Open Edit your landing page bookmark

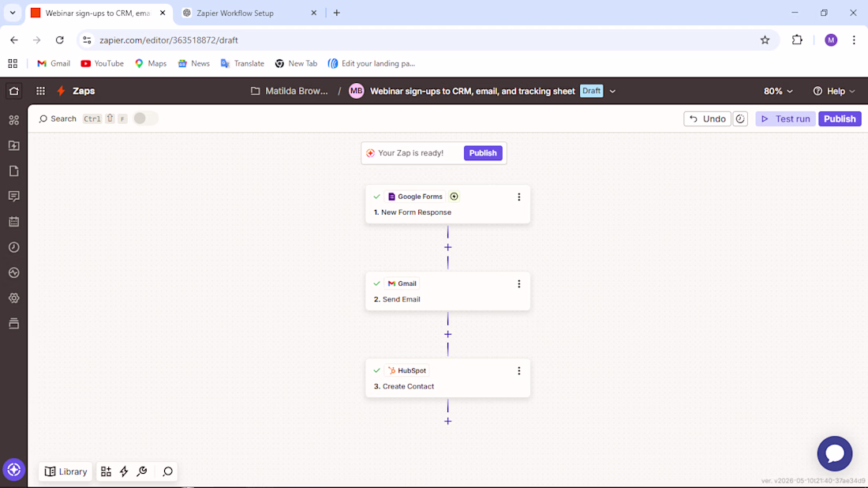pyautogui.click(x=372, y=64)
